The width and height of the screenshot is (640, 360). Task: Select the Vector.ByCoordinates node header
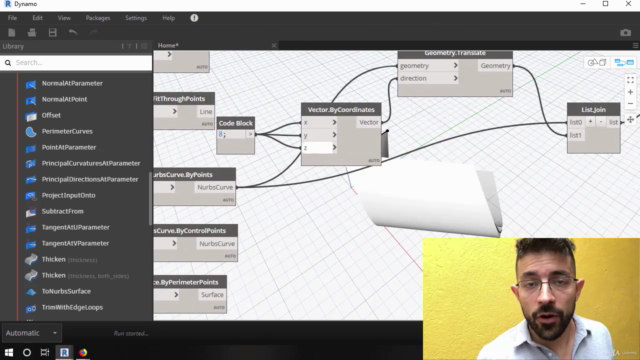click(x=341, y=109)
